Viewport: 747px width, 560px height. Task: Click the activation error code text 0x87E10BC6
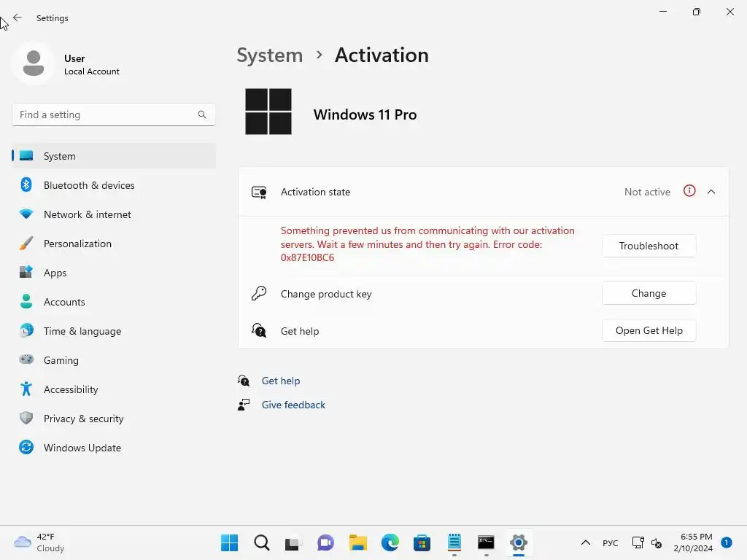tap(307, 257)
